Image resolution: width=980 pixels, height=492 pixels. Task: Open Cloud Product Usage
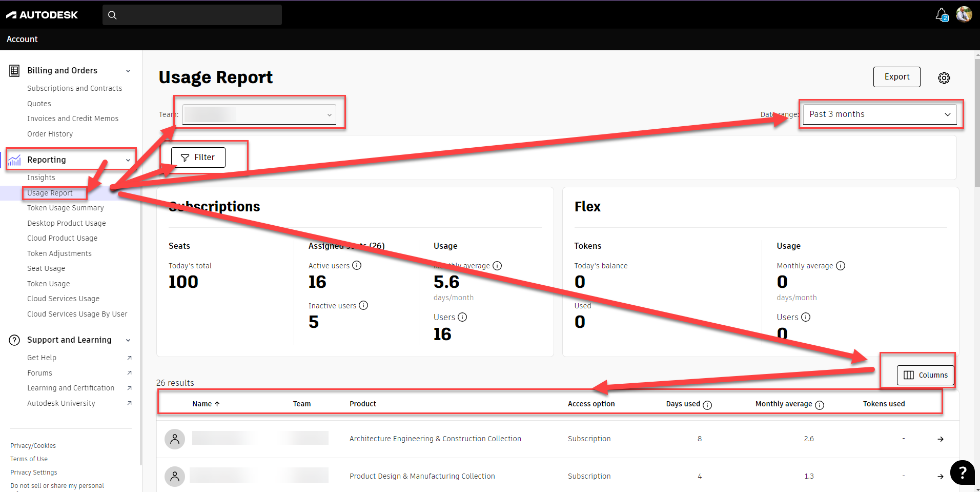(62, 238)
